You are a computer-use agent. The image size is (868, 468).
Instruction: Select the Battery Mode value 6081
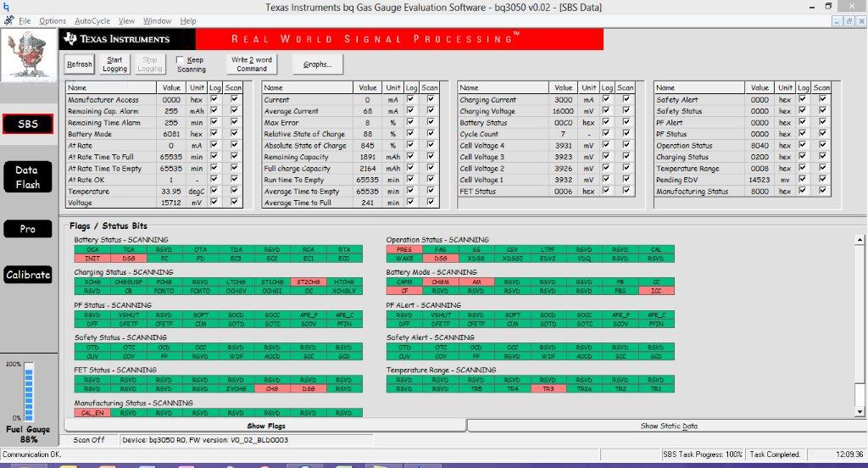(x=171, y=134)
